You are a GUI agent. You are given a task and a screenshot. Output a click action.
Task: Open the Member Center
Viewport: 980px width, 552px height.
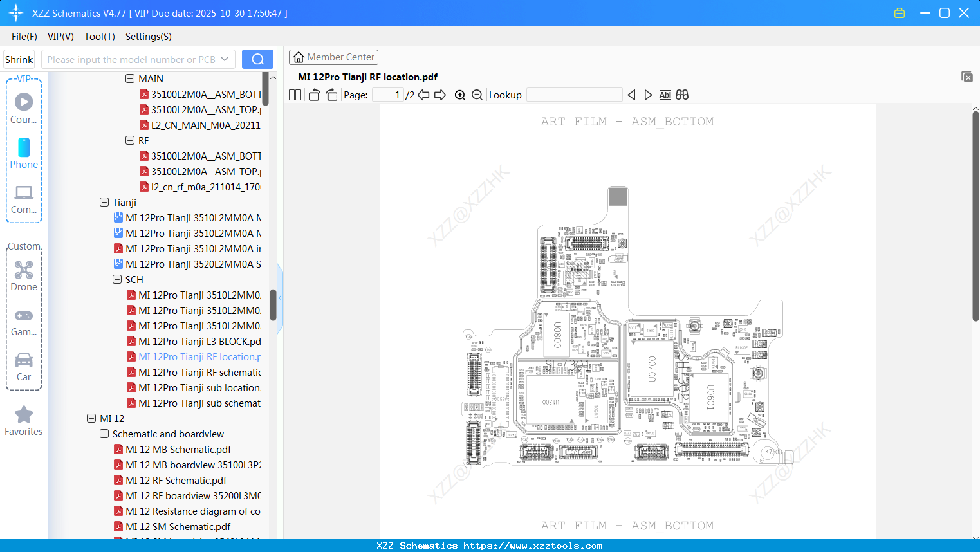pos(333,57)
